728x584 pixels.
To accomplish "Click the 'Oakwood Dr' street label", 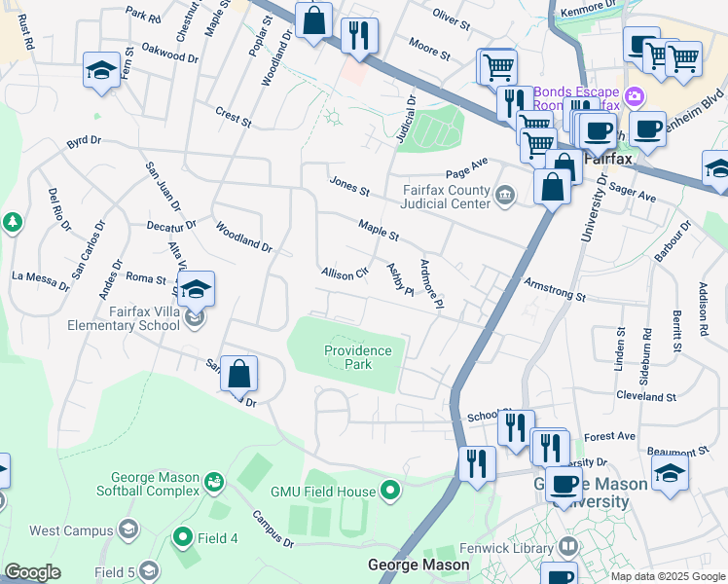I will point(170,53).
